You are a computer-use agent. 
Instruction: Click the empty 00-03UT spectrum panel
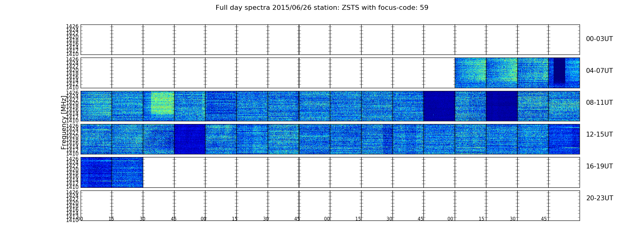[330, 40]
